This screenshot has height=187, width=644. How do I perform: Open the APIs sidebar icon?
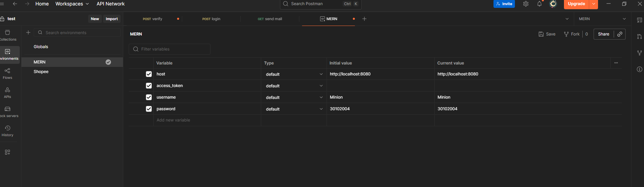click(x=7, y=92)
